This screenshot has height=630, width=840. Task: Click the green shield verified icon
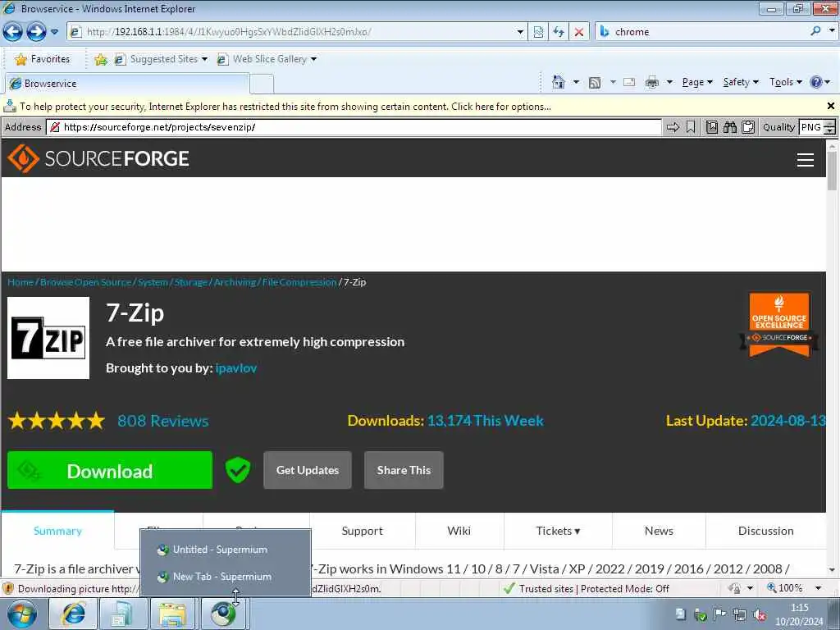[x=237, y=470]
